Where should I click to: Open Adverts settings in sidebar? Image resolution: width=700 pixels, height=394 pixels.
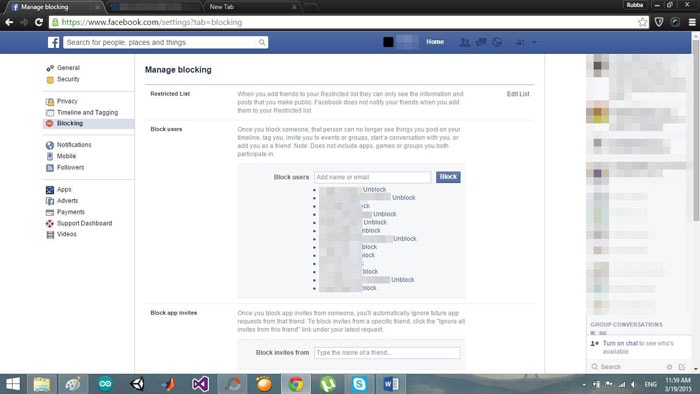click(67, 201)
